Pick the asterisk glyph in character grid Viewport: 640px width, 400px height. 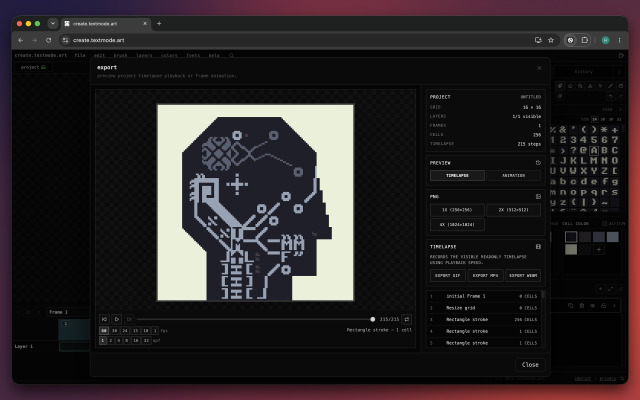tap(604, 129)
